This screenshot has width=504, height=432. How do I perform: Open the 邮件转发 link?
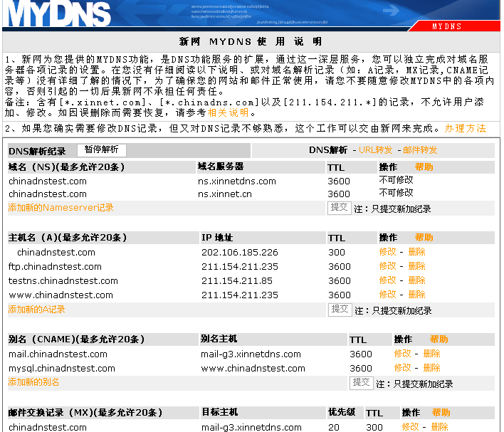[420, 150]
